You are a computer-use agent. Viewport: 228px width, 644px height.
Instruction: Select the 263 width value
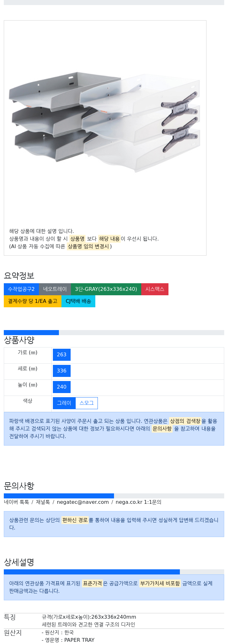pyautogui.click(x=62, y=355)
